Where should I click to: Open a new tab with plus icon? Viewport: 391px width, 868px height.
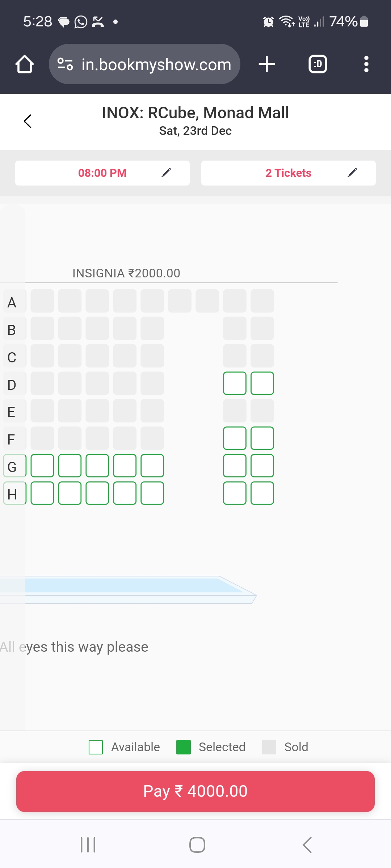pos(267,64)
